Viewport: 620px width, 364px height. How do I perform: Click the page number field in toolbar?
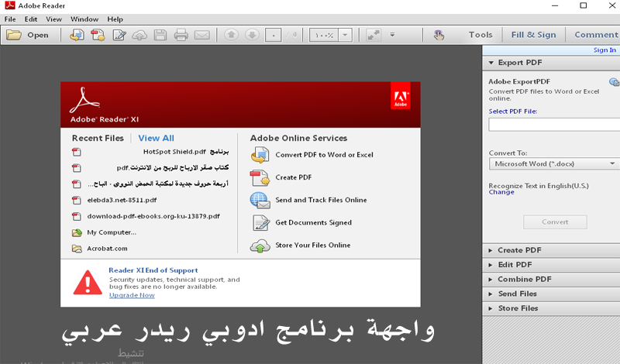point(274,35)
